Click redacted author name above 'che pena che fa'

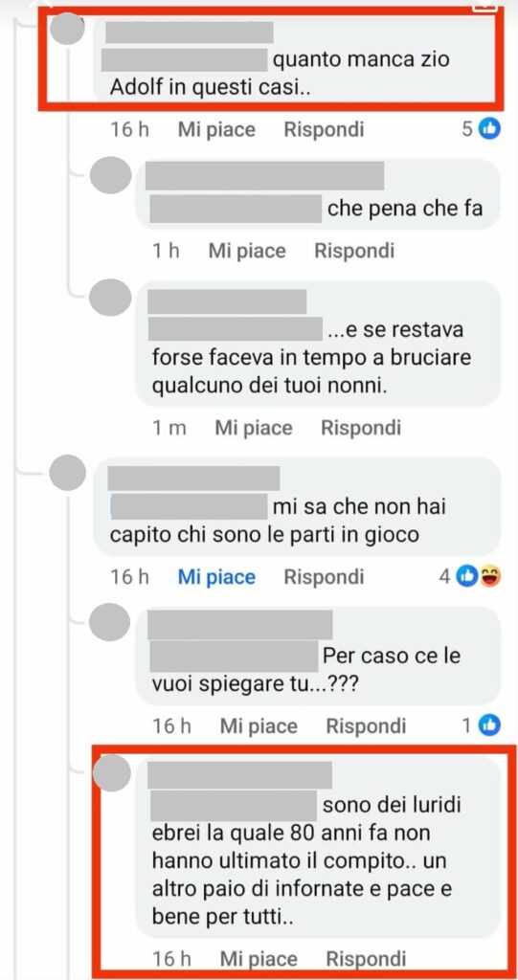pos(264,176)
